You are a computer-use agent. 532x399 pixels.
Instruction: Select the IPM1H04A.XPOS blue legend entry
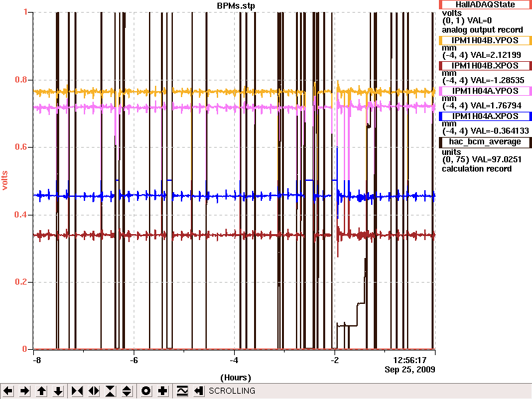(485, 116)
